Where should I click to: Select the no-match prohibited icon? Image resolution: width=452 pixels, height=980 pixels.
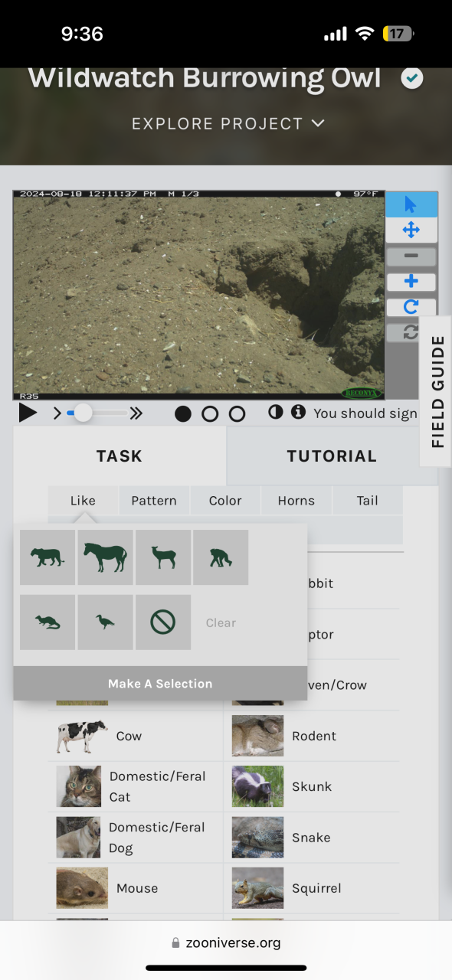tap(163, 622)
